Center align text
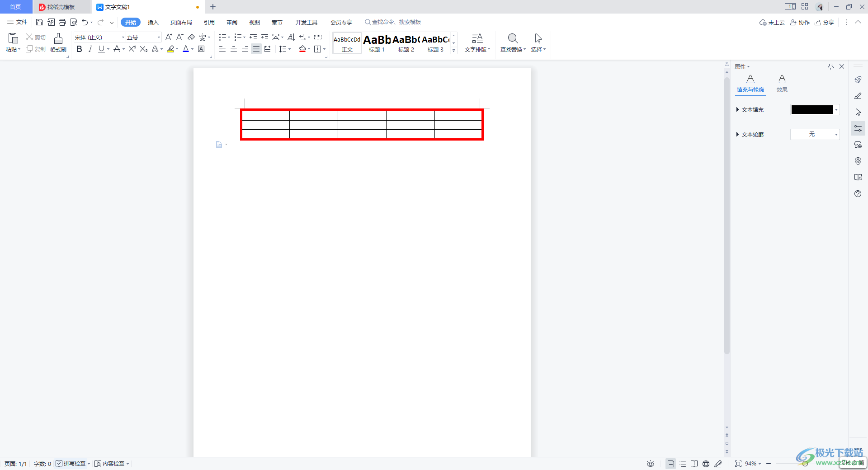Screen dimensions: 868x470 point(233,49)
